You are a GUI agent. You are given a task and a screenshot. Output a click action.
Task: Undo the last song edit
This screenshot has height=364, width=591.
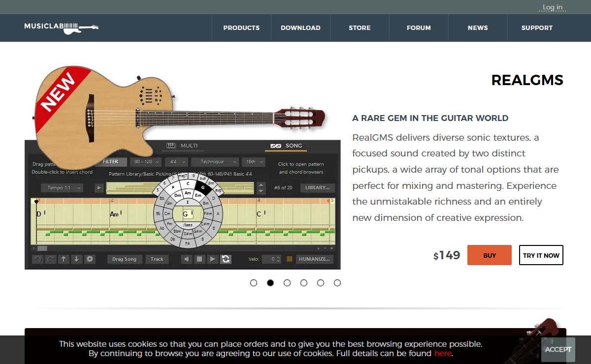click(37, 259)
